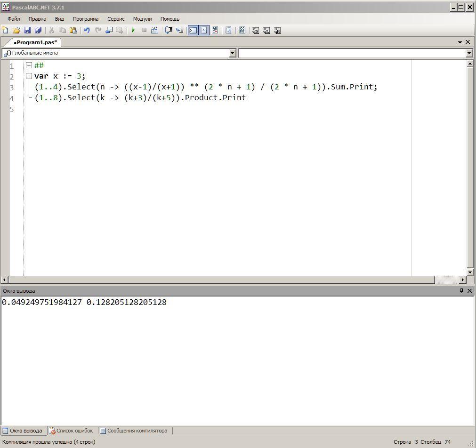Screen dimensions: 476x448
Task: Collapse the code fold marker on line 1
Action: tap(29, 65)
